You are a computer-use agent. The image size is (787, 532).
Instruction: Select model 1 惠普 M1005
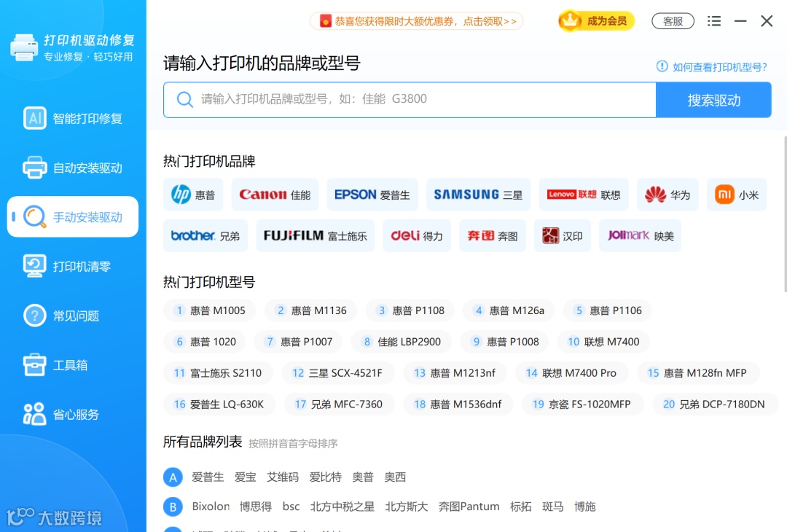tap(209, 310)
